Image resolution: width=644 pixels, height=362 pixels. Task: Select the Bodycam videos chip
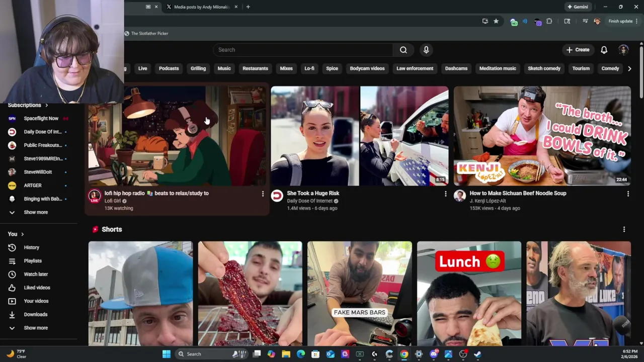tap(367, 68)
